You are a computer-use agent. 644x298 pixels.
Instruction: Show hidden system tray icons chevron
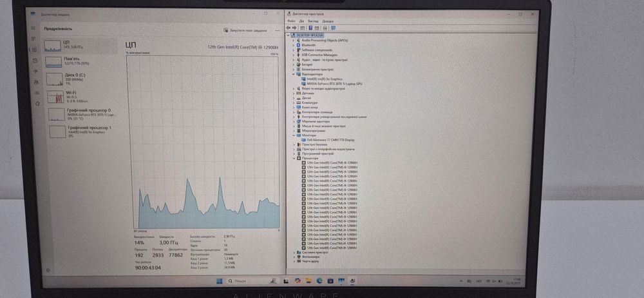point(461,281)
